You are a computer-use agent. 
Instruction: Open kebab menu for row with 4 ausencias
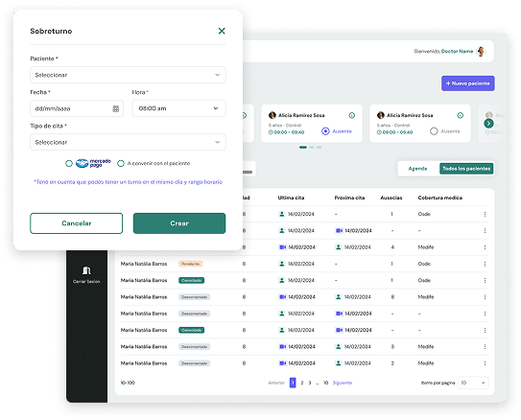(485, 247)
